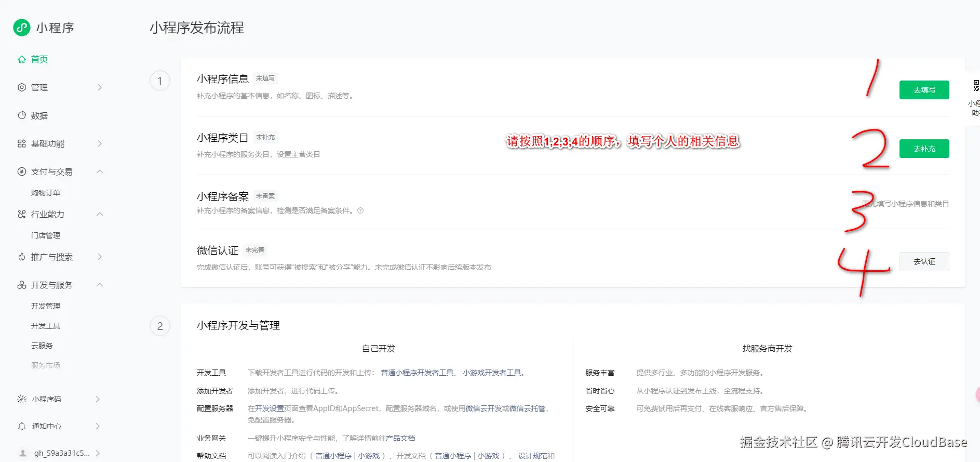Click the 基础功能 grid icon
980x462 pixels.
pyautogui.click(x=22, y=143)
